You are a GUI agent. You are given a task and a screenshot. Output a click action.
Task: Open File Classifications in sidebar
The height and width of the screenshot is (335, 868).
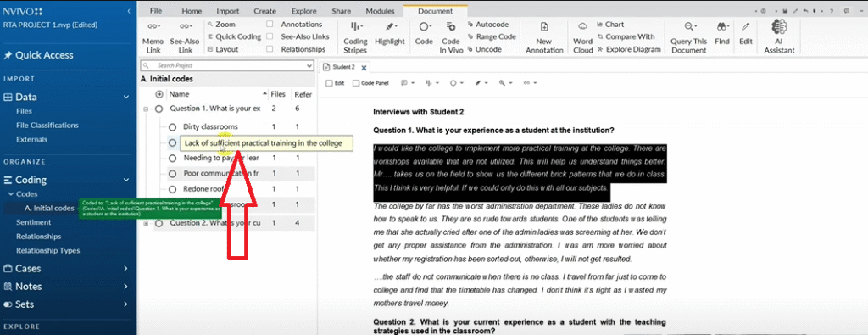pos(47,126)
